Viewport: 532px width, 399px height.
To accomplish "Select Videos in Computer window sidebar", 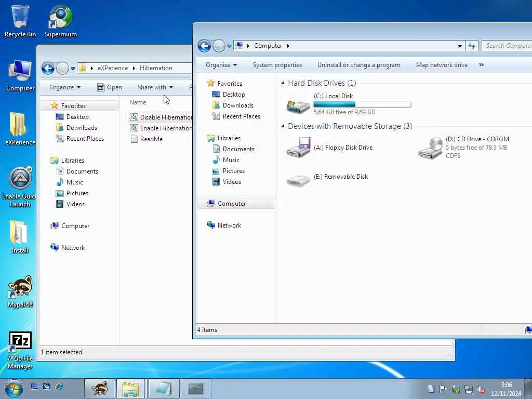I will pyautogui.click(x=227, y=181).
